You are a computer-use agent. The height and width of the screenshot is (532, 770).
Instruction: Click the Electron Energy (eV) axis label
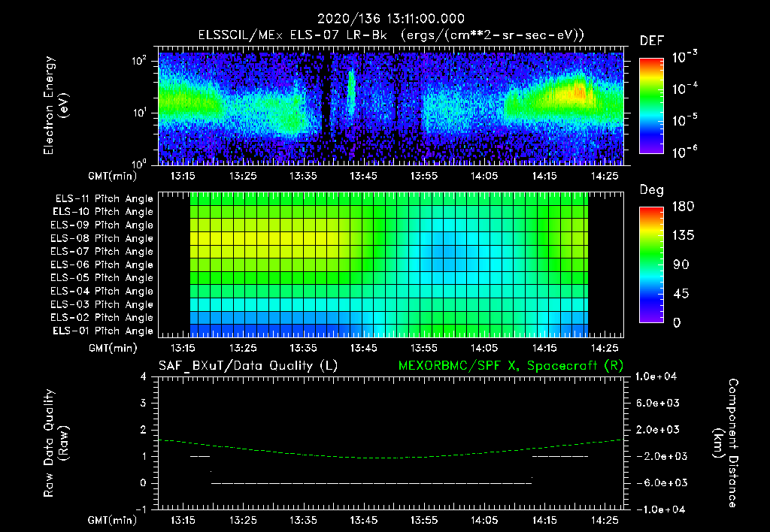[55, 105]
